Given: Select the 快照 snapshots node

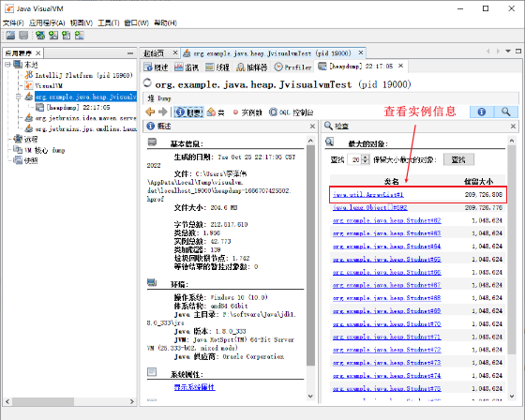Looking at the screenshot, I should 25,160.
